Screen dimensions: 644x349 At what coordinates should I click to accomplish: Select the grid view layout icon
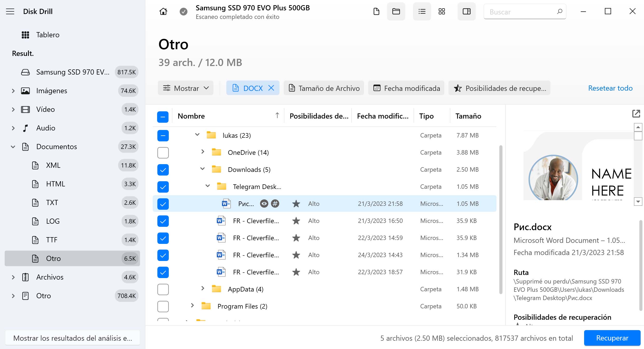click(x=442, y=11)
